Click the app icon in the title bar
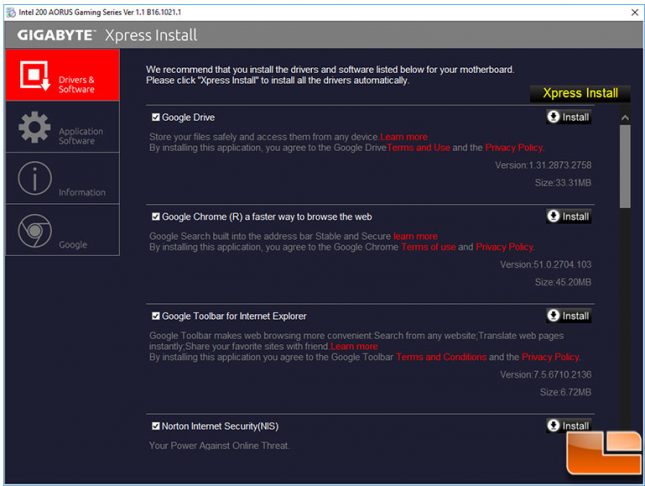Image resolution: width=645 pixels, height=486 pixels. [11, 12]
